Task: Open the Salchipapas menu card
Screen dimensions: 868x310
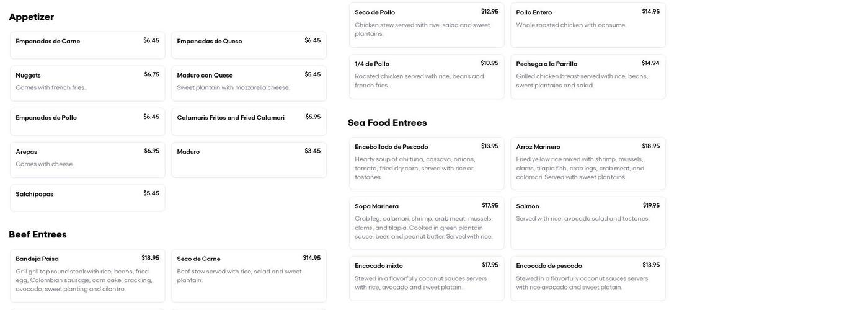Action: pyautogui.click(x=87, y=198)
